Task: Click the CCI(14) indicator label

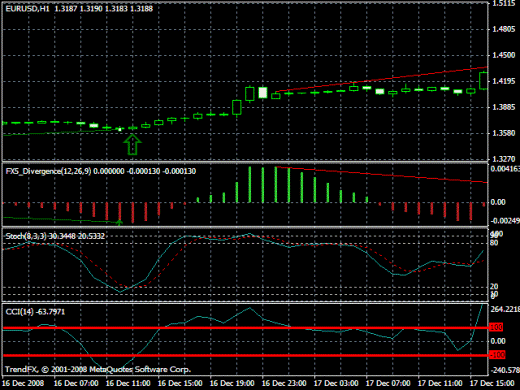Action: coord(19,312)
